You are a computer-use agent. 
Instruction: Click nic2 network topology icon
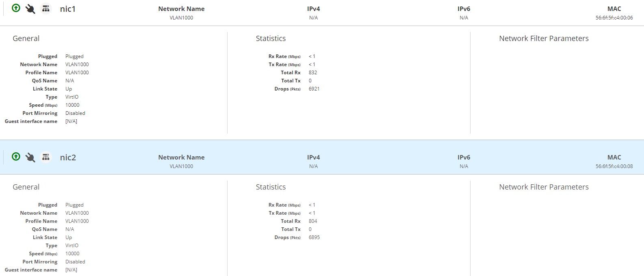click(x=46, y=157)
